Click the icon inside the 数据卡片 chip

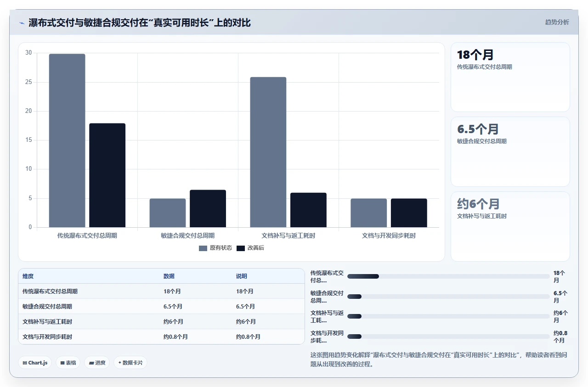pos(120,363)
